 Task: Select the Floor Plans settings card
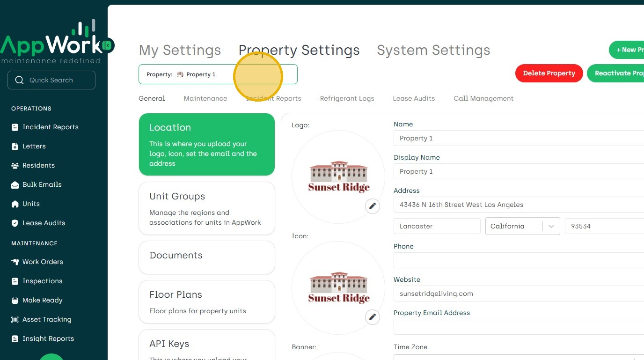207,301
